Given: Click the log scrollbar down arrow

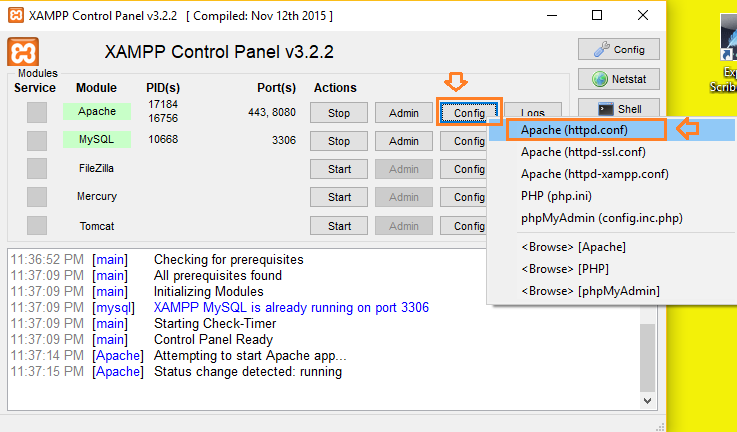Looking at the screenshot, I should 648,401.
